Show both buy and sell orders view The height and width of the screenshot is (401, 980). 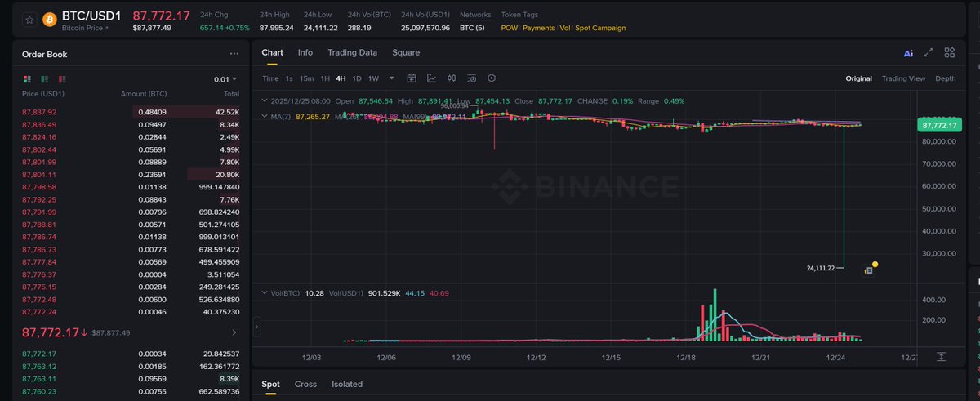(27, 79)
